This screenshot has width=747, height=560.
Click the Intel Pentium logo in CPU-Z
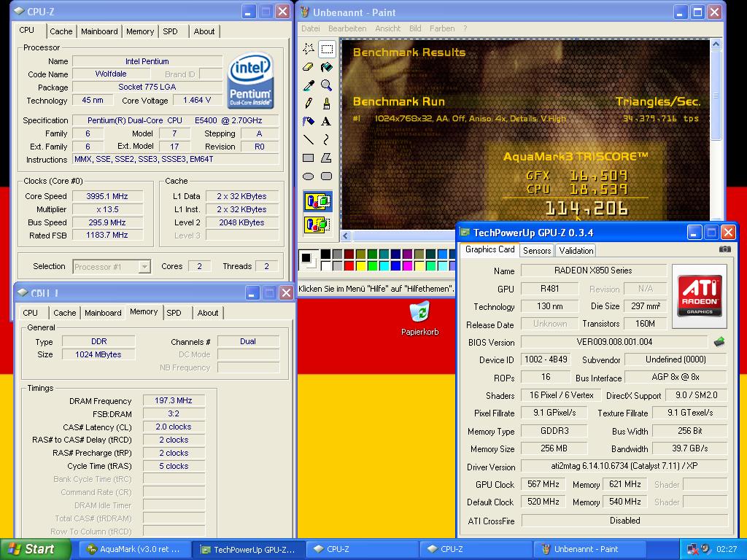pyautogui.click(x=250, y=80)
